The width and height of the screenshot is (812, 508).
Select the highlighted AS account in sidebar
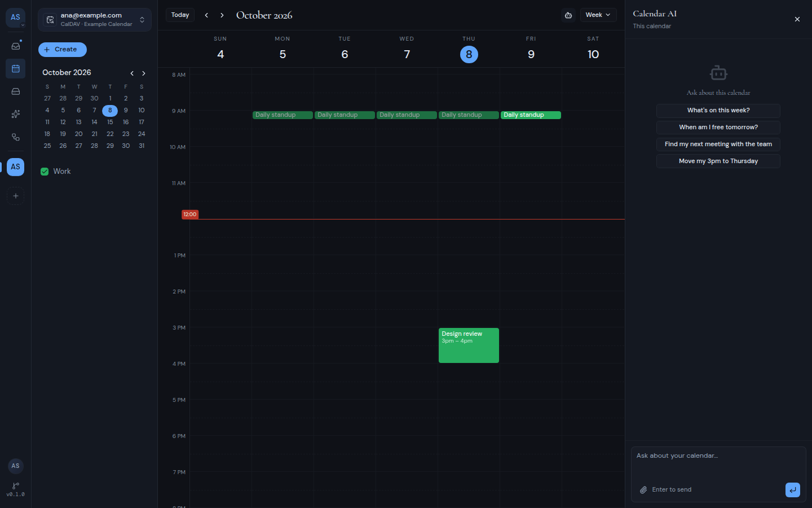click(x=16, y=167)
